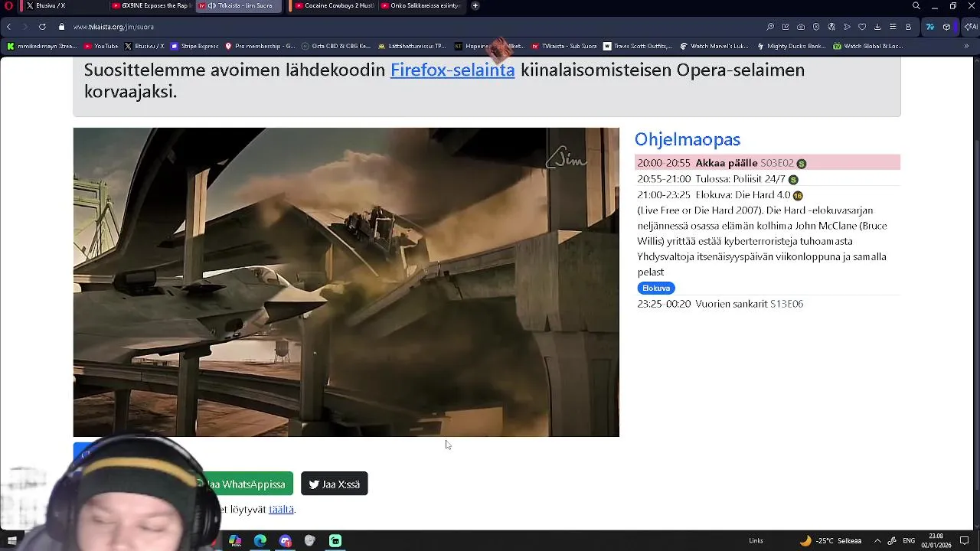Open the Mighty Ducks bookmark
Screen dimensions: 980x551
(x=791, y=46)
